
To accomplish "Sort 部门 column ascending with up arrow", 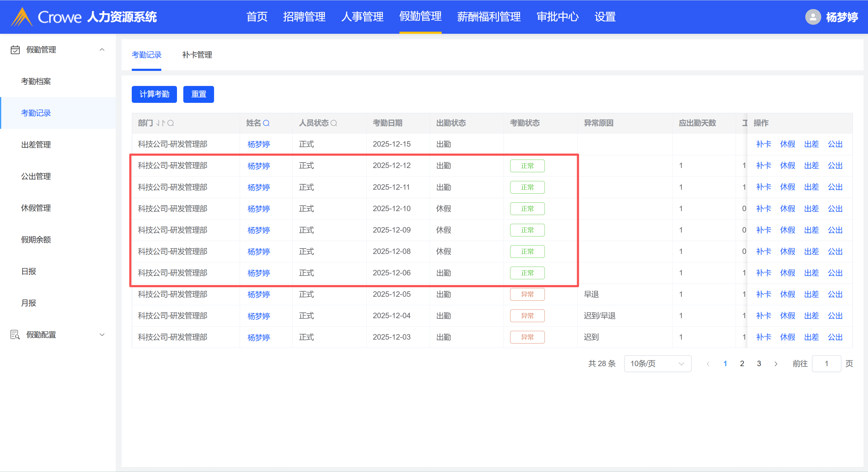I will click(164, 123).
